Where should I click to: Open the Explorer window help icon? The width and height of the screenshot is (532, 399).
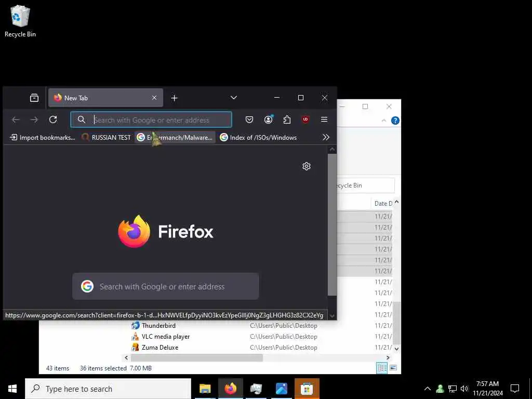pyautogui.click(x=395, y=121)
